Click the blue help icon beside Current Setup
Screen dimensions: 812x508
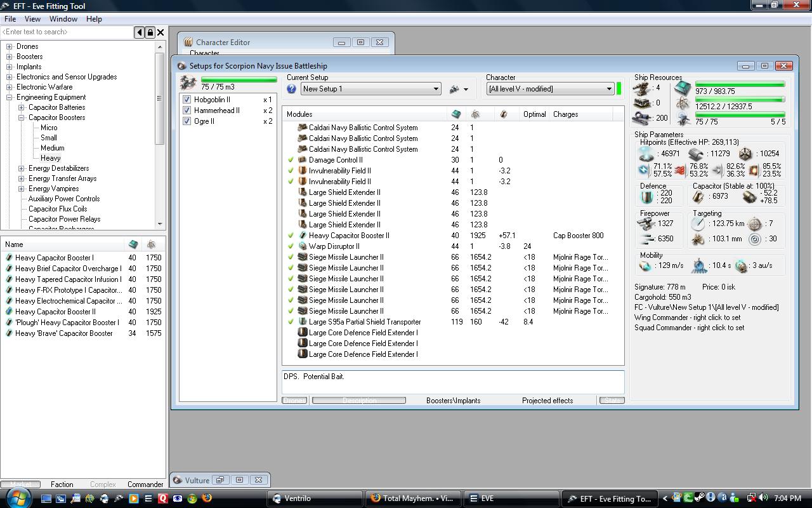[292, 89]
